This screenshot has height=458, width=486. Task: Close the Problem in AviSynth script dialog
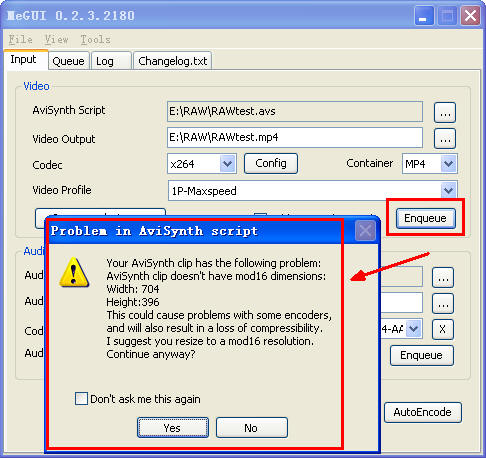tap(365, 231)
